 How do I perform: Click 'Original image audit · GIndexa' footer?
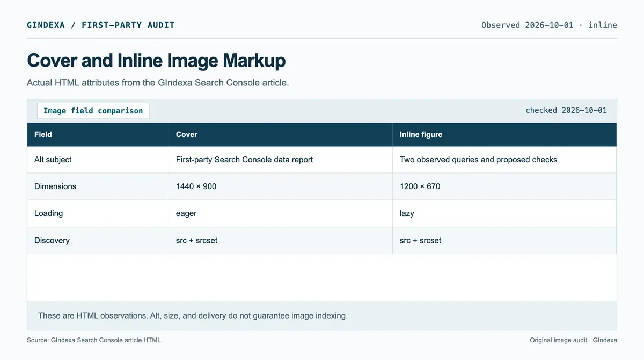coord(573,340)
